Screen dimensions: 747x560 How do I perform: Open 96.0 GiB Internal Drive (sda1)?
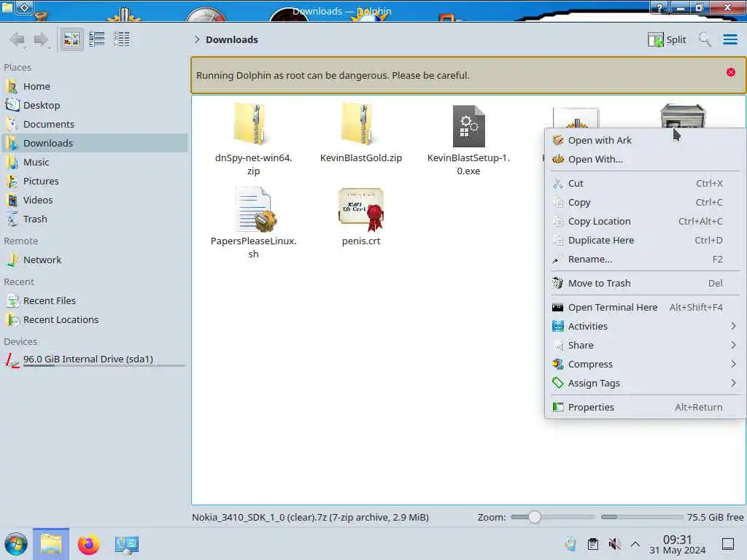pos(95,359)
